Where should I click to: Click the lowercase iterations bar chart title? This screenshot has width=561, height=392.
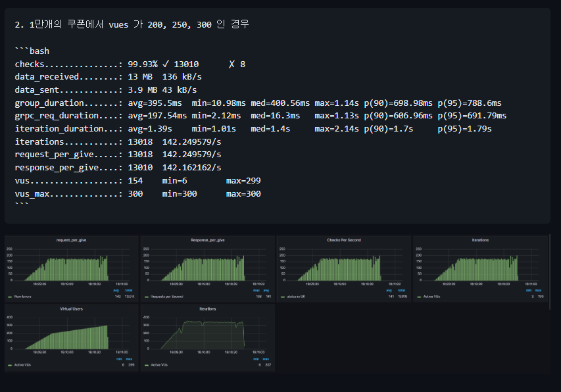[480, 240]
